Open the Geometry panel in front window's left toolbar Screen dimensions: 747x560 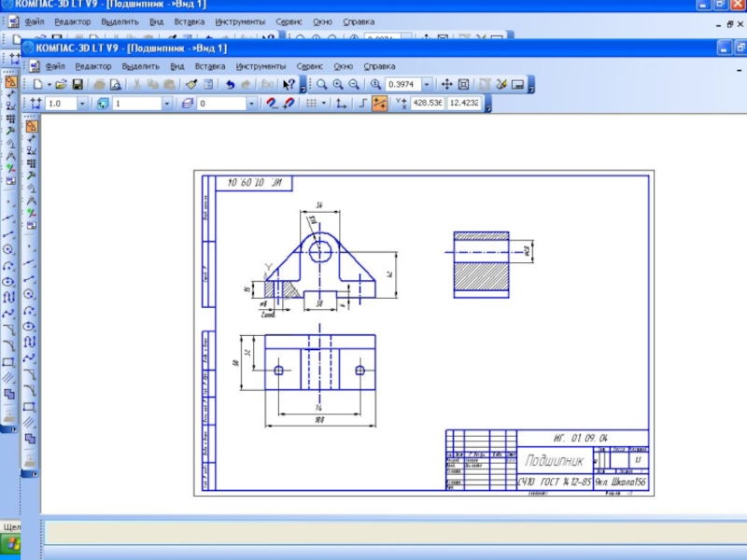(31, 126)
